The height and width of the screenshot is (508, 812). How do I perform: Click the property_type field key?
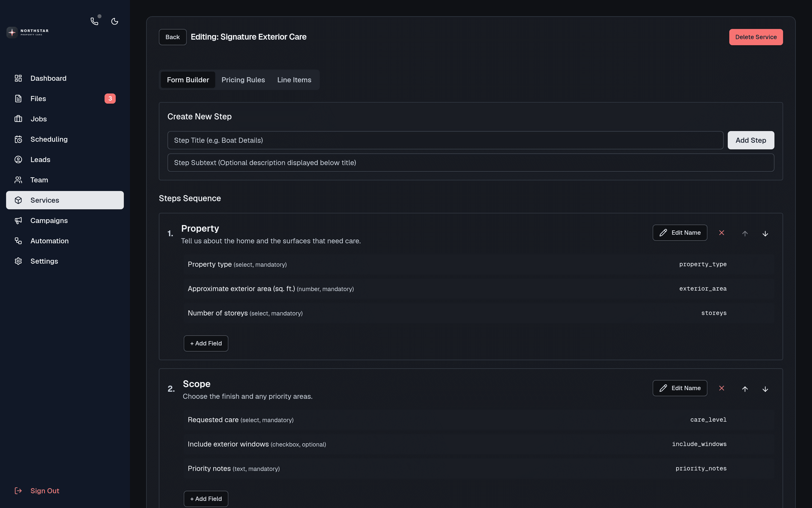click(703, 264)
